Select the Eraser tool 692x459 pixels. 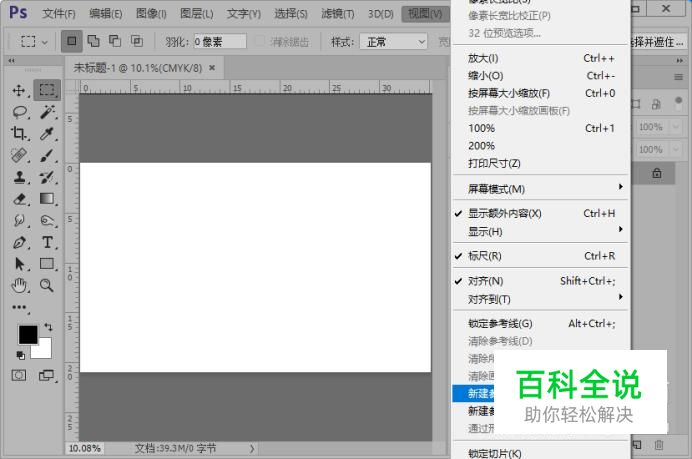pos(19,199)
